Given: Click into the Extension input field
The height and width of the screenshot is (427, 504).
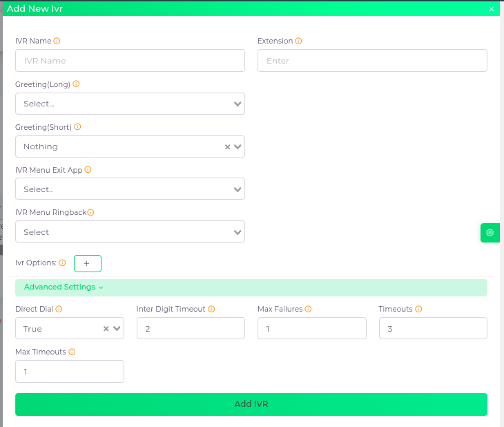Looking at the screenshot, I should [x=372, y=61].
